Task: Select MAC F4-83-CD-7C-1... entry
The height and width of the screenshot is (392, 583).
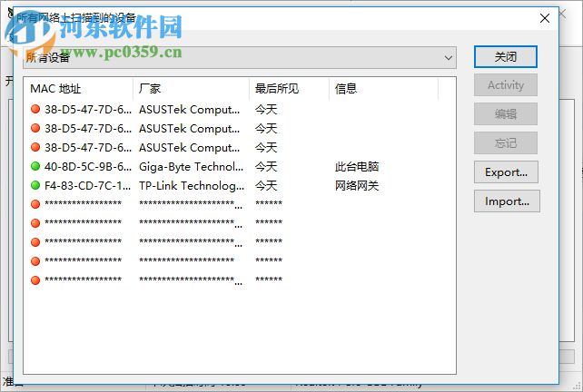Action: 88,185
